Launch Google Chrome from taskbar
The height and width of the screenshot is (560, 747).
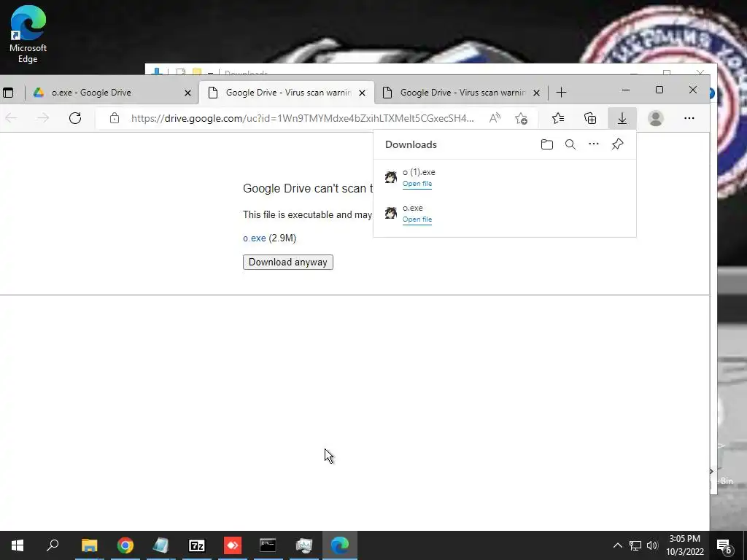tap(125, 545)
